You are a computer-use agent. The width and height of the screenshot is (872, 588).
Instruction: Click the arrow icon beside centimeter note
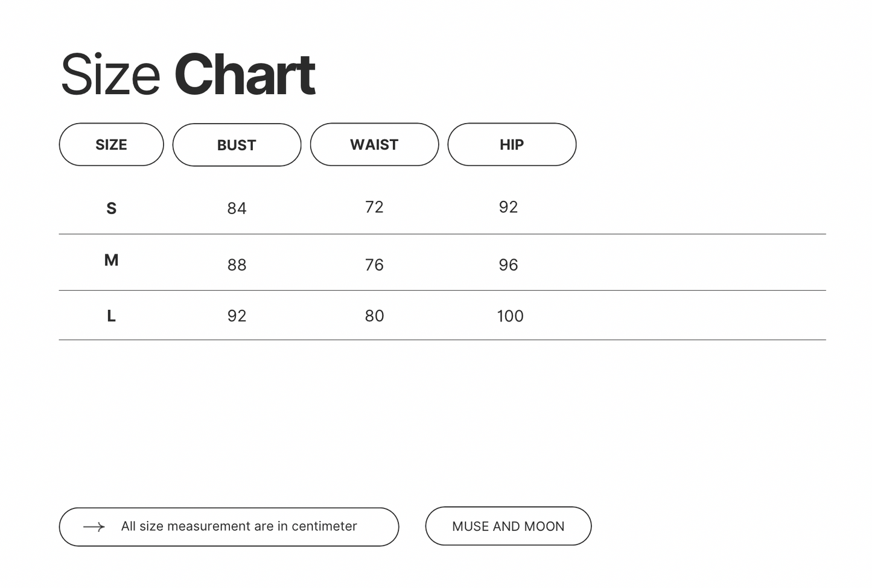point(94,527)
